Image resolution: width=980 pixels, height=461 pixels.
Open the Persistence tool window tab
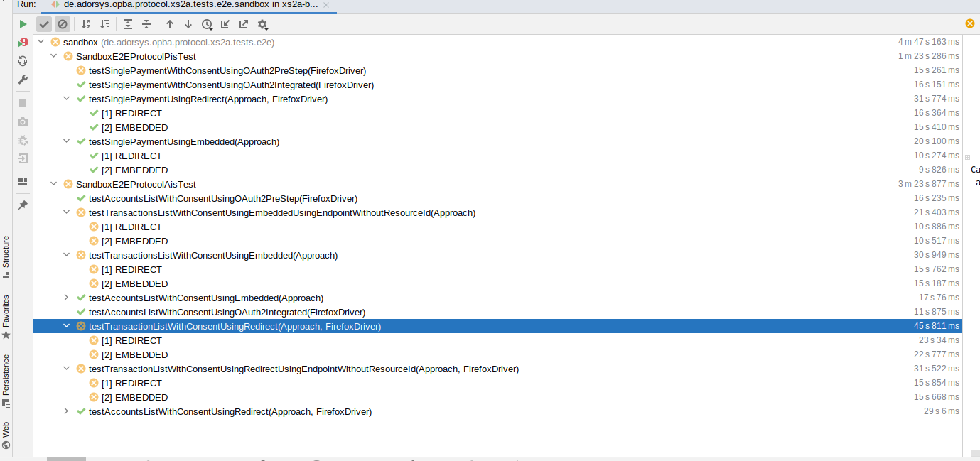pyautogui.click(x=6, y=381)
